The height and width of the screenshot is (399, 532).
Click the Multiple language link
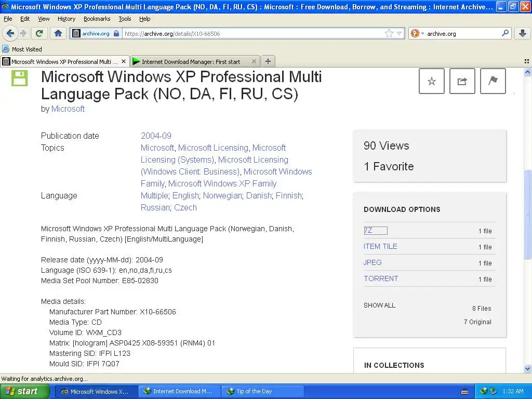tap(154, 196)
